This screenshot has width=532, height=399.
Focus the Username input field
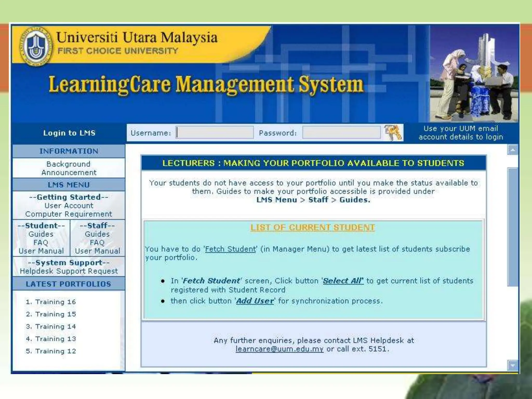pyautogui.click(x=215, y=132)
